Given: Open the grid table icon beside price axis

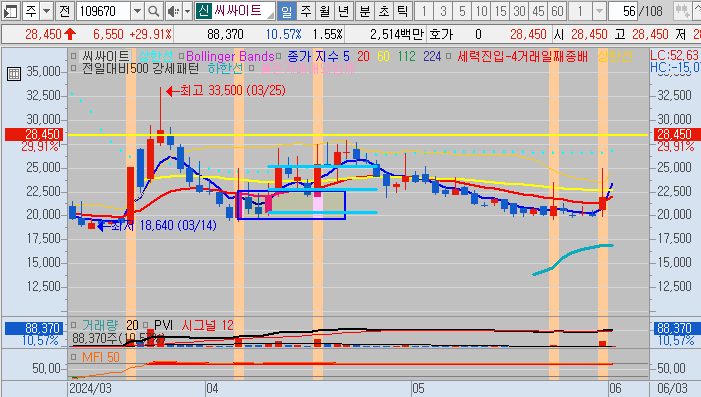Looking at the screenshot, I should 14,74.
